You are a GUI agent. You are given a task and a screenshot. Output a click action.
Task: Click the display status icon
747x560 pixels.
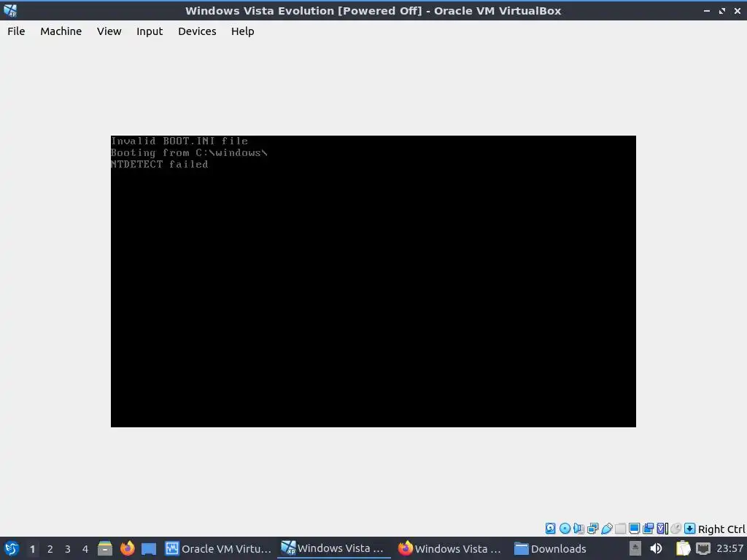(634, 528)
